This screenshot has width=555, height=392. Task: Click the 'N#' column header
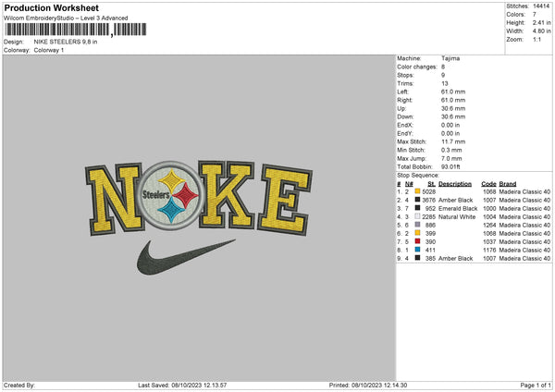tap(409, 184)
